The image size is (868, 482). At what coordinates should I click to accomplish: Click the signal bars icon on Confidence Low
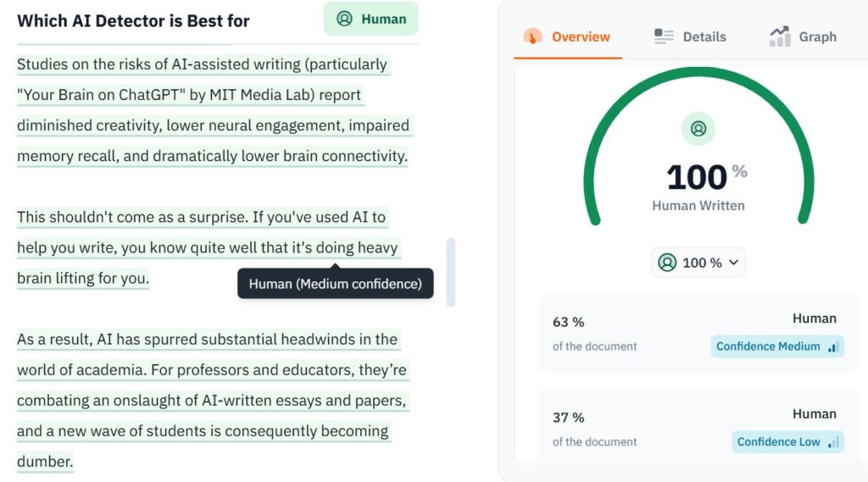[x=832, y=441]
